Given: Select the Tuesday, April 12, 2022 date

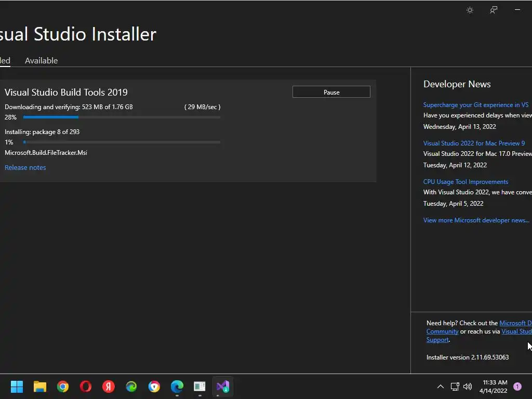Looking at the screenshot, I should [455, 165].
